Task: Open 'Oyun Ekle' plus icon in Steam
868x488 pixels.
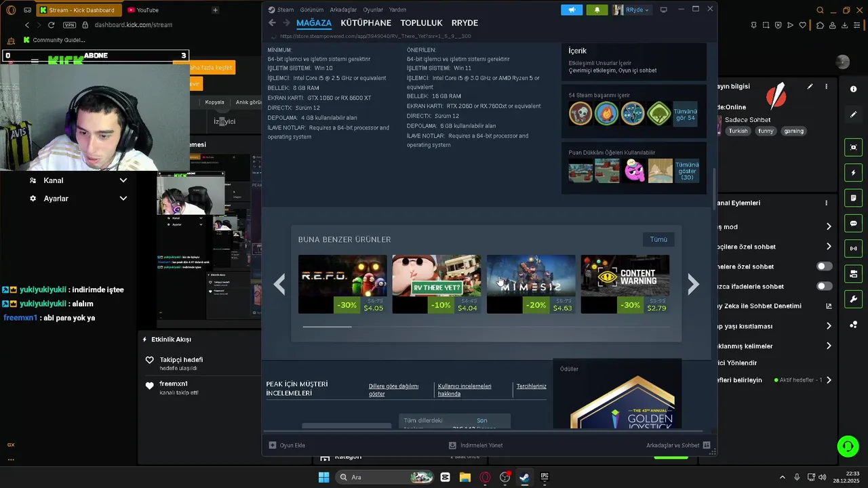Action: 273,445
